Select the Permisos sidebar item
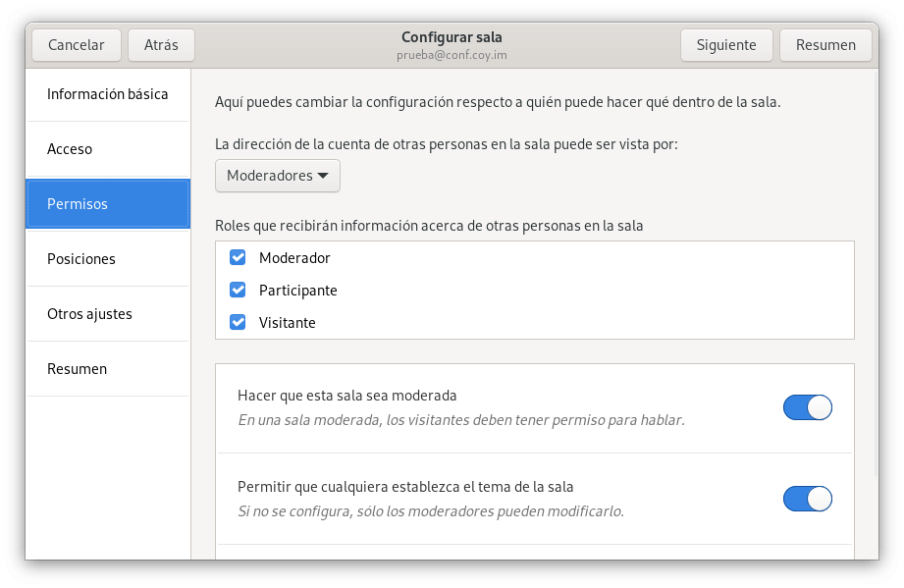Image resolution: width=904 pixels, height=588 pixels. (x=108, y=204)
